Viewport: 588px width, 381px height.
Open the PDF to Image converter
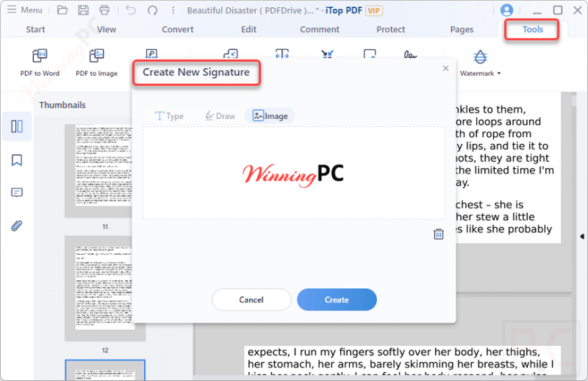pos(96,63)
